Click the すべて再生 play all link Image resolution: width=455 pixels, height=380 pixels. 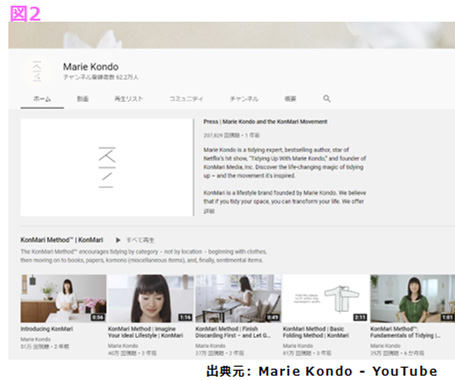(140, 240)
